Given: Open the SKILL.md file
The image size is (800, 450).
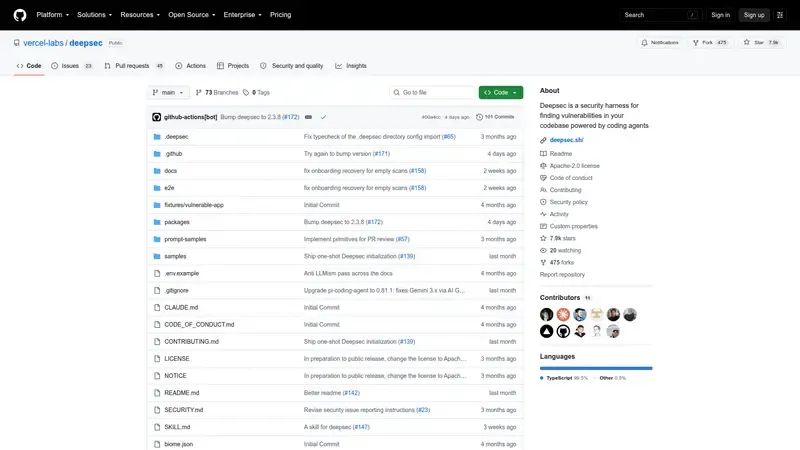Looking at the screenshot, I should click(x=177, y=427).
